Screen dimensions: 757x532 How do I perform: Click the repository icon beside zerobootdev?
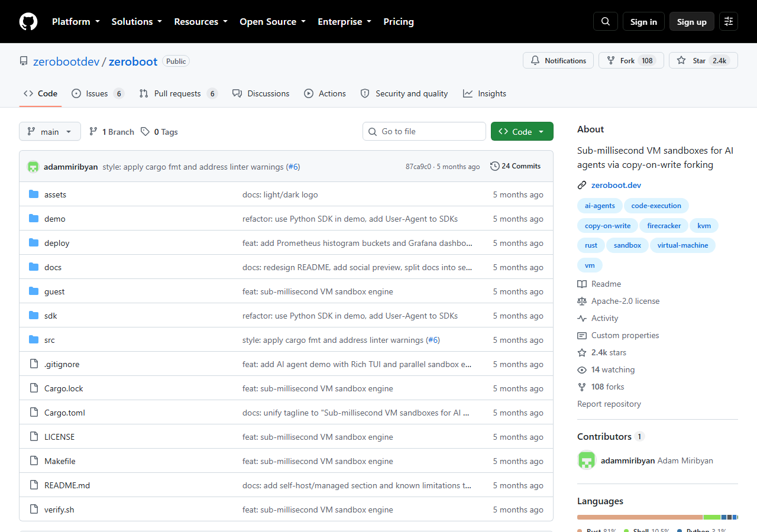point(24,61)
